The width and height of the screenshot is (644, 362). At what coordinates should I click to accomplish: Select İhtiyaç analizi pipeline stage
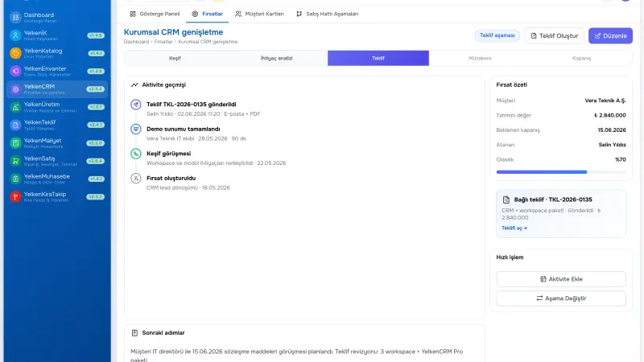click(x=276, y=58)
